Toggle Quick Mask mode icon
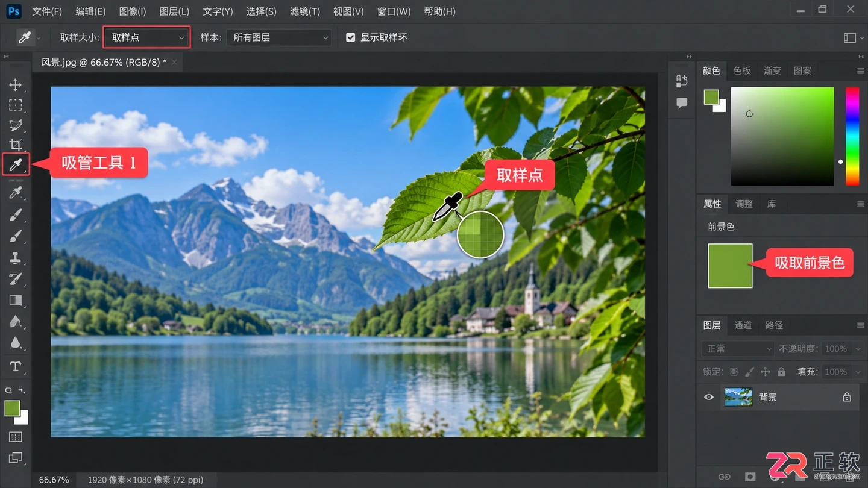This screenshot has height=488, width=868. (x=16, y=437)
